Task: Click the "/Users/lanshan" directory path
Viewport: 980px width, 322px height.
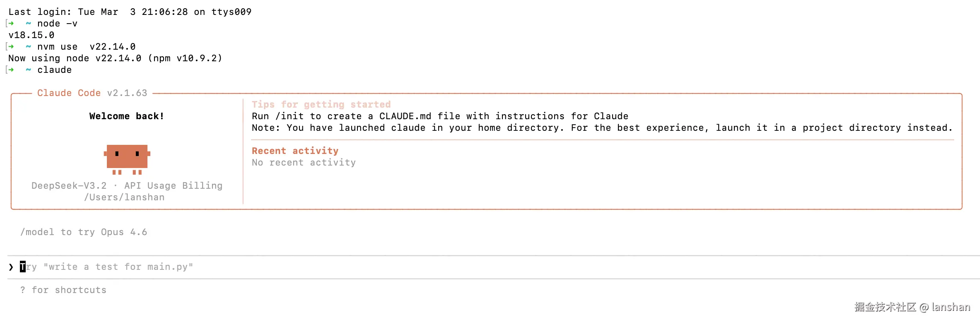Action: click(x=124, y=197)
